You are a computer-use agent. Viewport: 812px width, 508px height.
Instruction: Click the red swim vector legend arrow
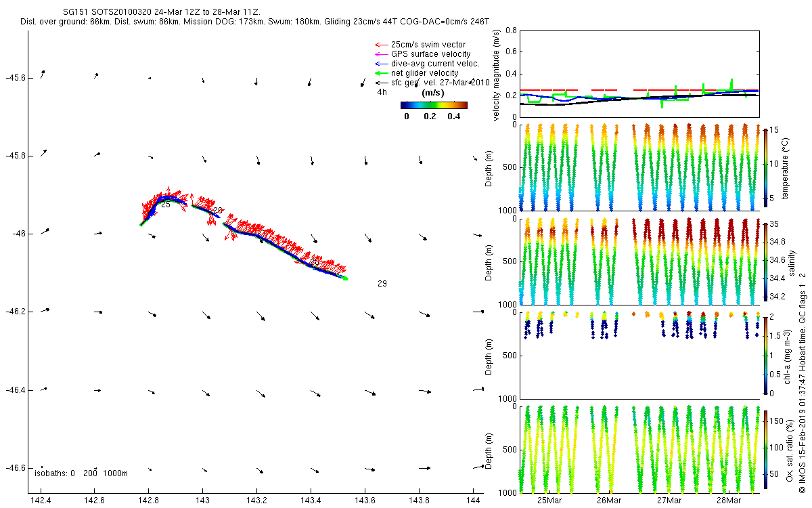click(x=381, y=45)
